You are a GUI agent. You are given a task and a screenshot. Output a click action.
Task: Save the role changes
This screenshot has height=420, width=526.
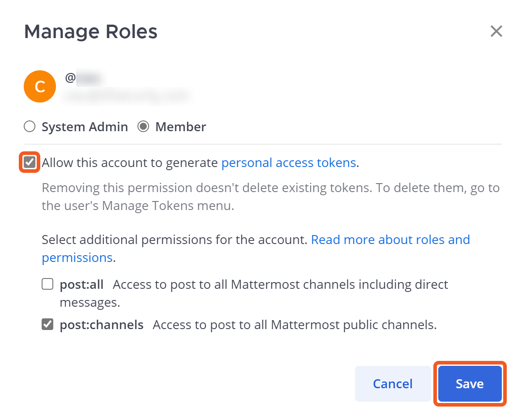pyautogui.click(x=470, y=384)
